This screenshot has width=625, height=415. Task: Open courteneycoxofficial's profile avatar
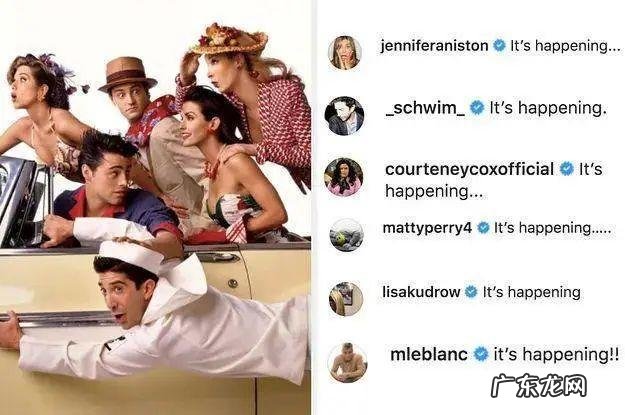click(x=344, y=177)
